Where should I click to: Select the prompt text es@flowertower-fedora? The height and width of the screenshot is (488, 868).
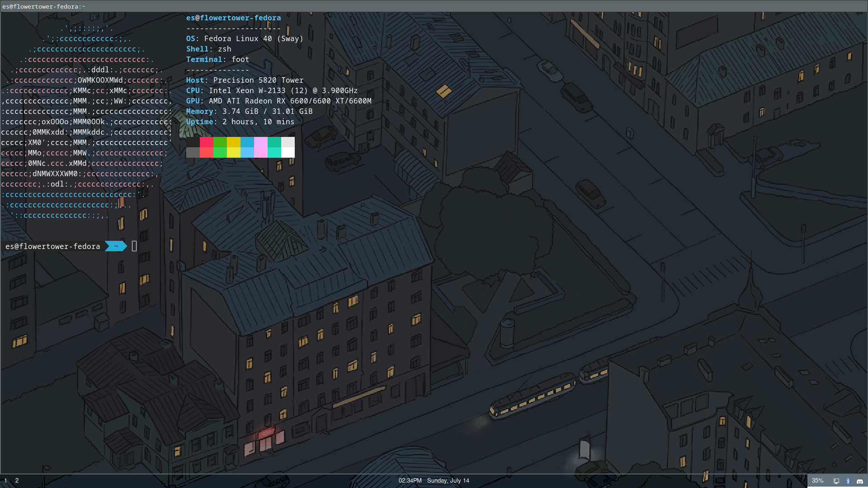click(x=52, y=246)
